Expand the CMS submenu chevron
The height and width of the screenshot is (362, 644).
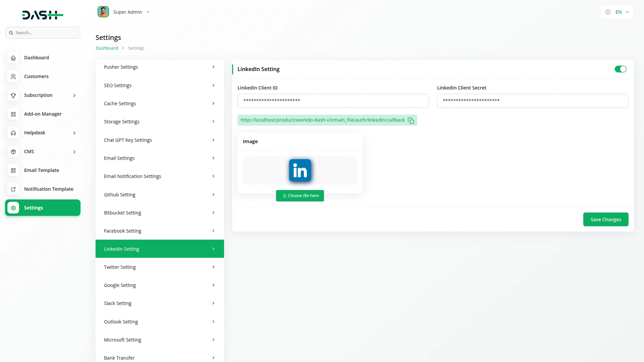tap(74, 152)
